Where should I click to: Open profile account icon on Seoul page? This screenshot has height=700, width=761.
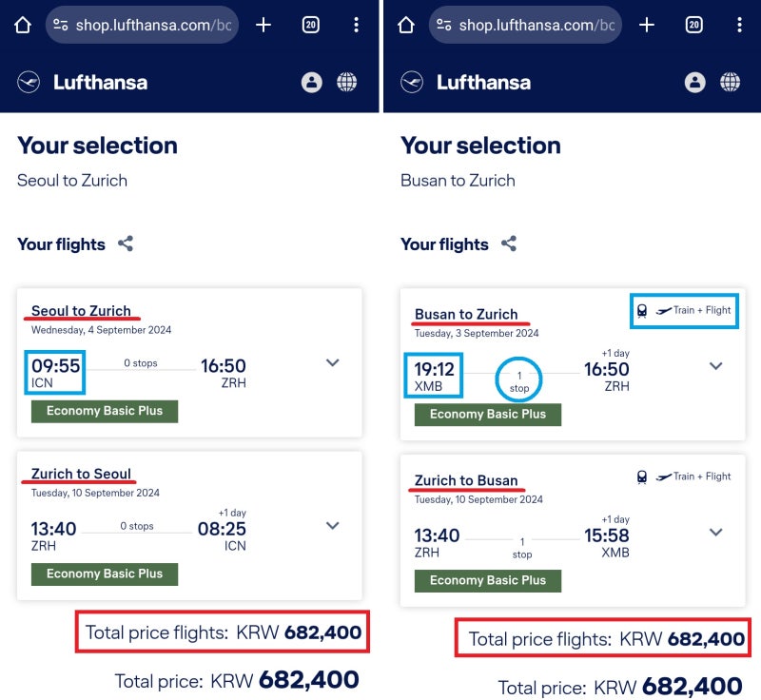coord(311,82)
